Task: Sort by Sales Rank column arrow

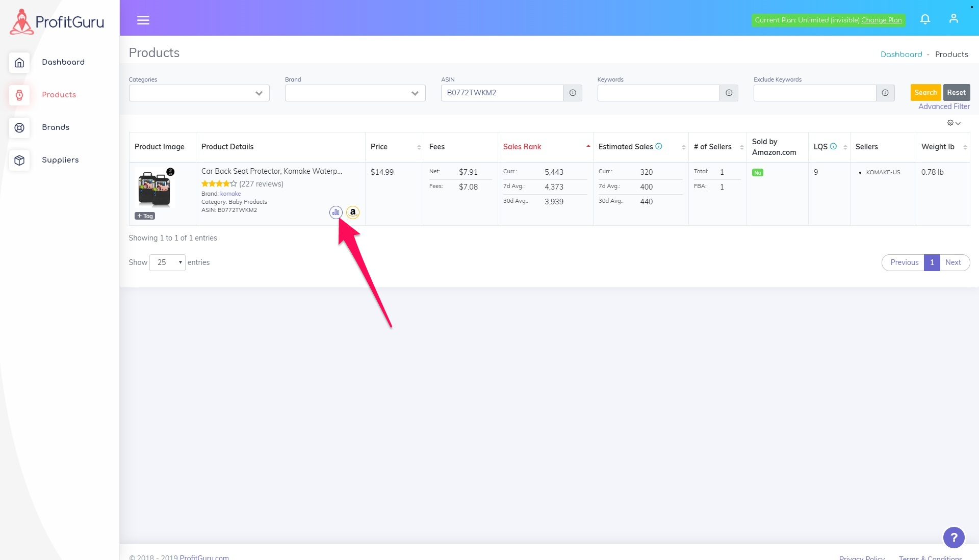Action: click(x=588, y=146)
